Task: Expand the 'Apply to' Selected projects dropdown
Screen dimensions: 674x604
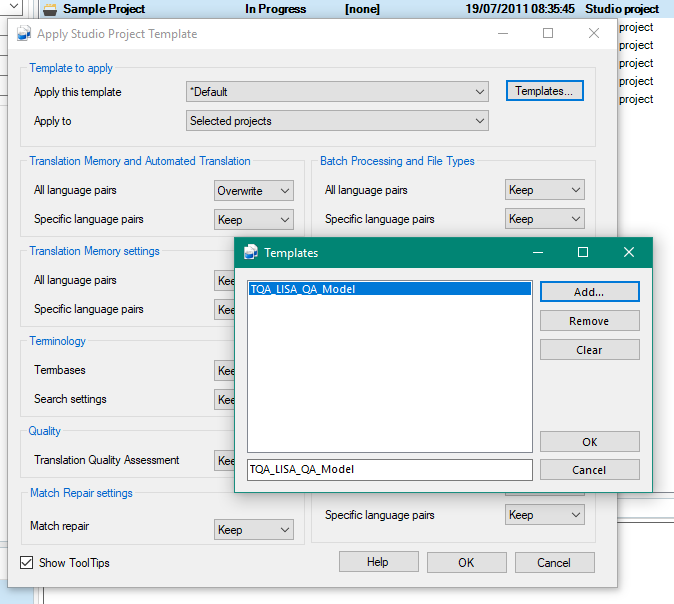Action: click(337, 121)
